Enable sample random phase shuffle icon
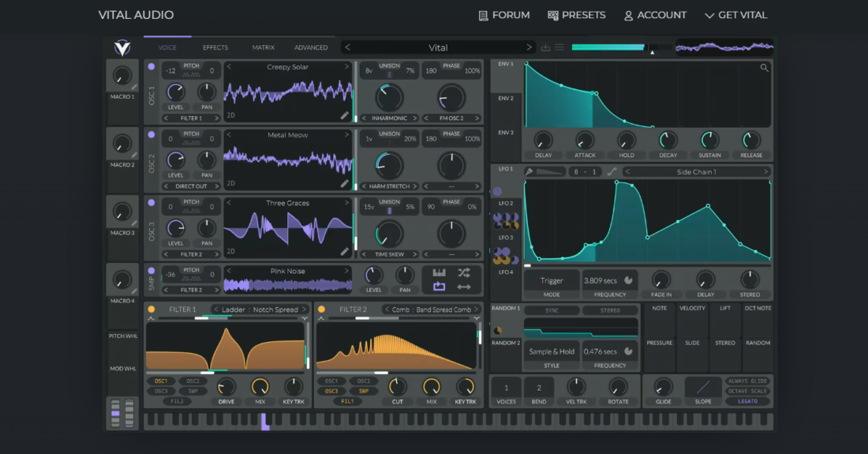This screenshot has width=868, height=454. (463, 272)
